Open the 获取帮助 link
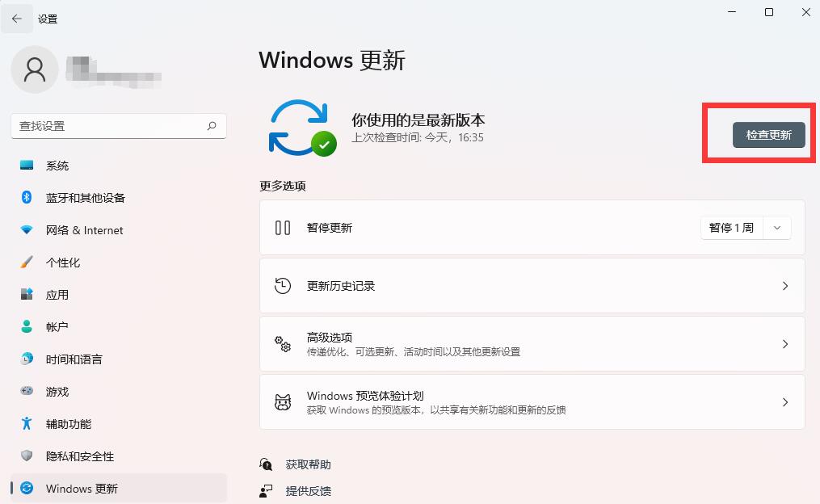 (x=308, y=464)
